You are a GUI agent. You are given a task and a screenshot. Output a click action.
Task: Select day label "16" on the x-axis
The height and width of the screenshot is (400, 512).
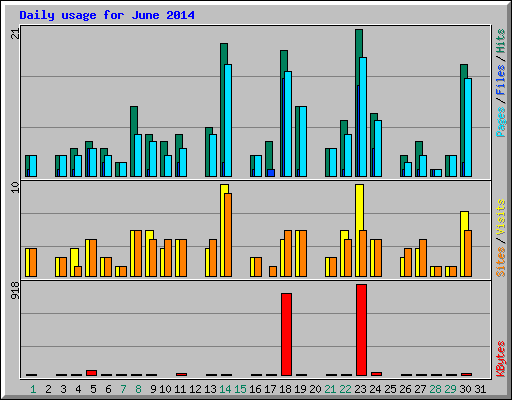coord(255,389)
